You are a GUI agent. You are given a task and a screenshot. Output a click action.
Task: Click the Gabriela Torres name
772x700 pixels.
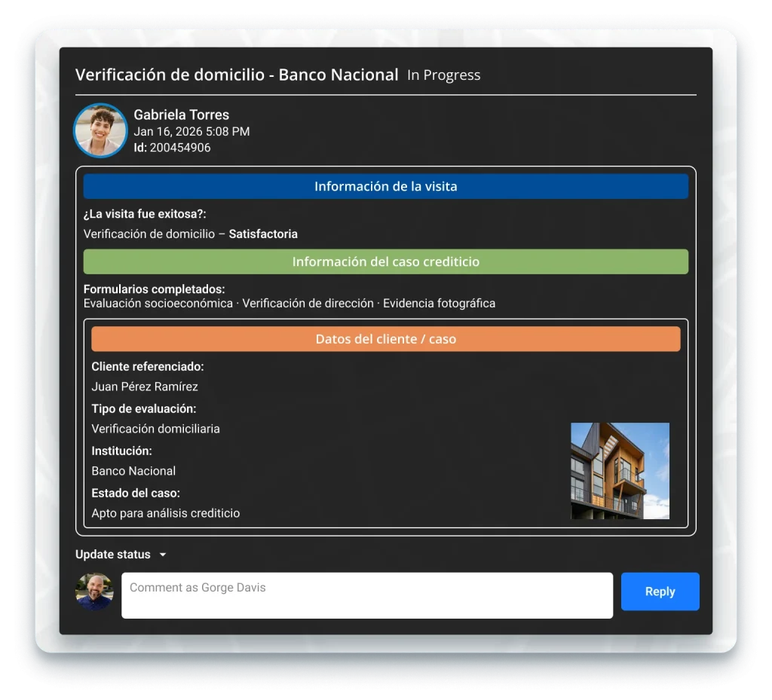[x=181, y=115]
